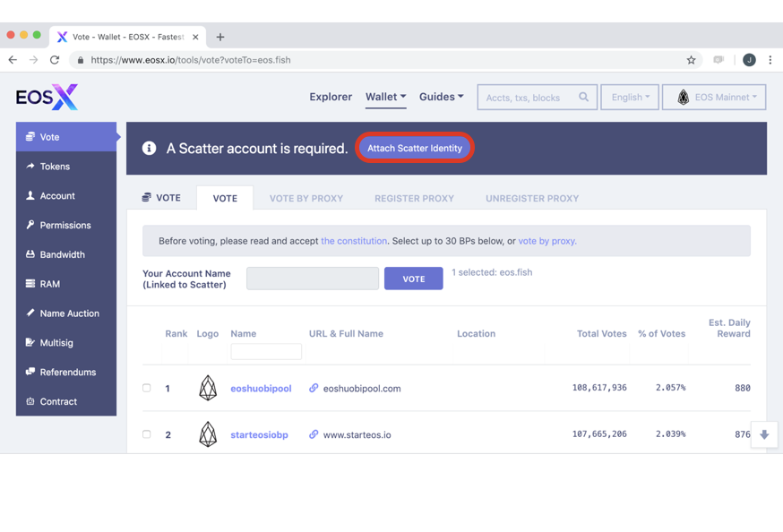Click the info circle icon in banner

coord(149,148)
